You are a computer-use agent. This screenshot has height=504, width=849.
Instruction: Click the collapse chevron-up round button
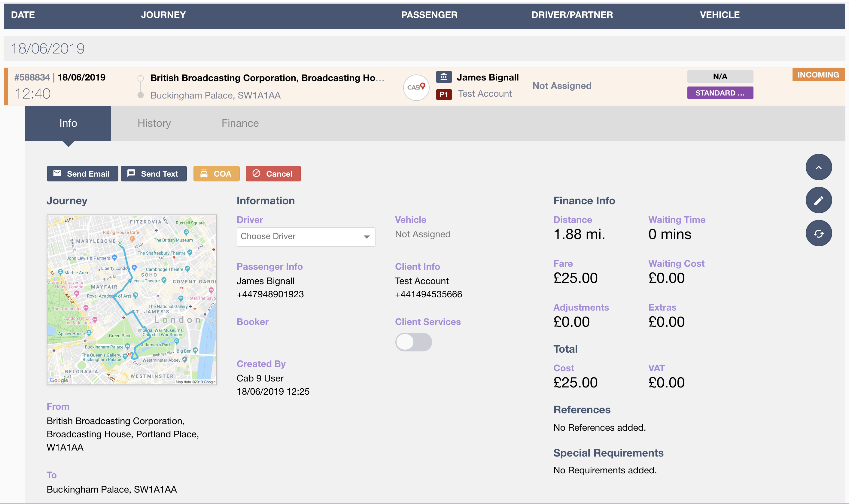(x=818, y=167)
